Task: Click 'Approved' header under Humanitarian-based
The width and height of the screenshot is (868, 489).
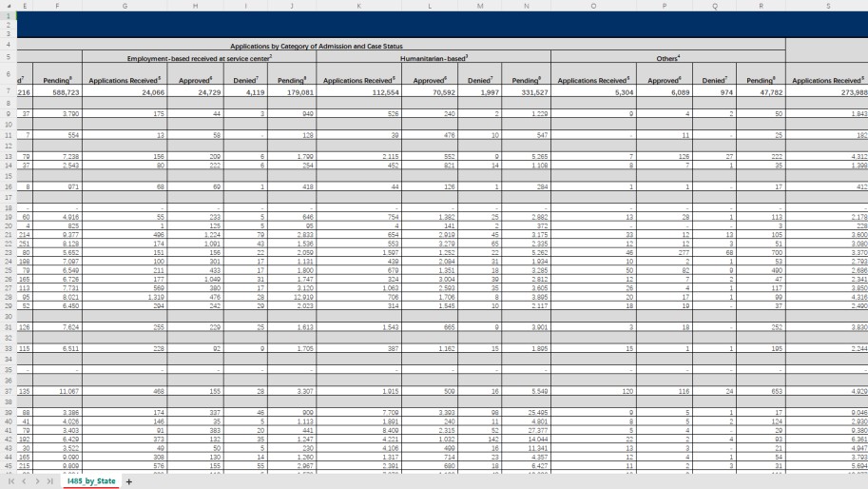Action: [x=430, y=80]
